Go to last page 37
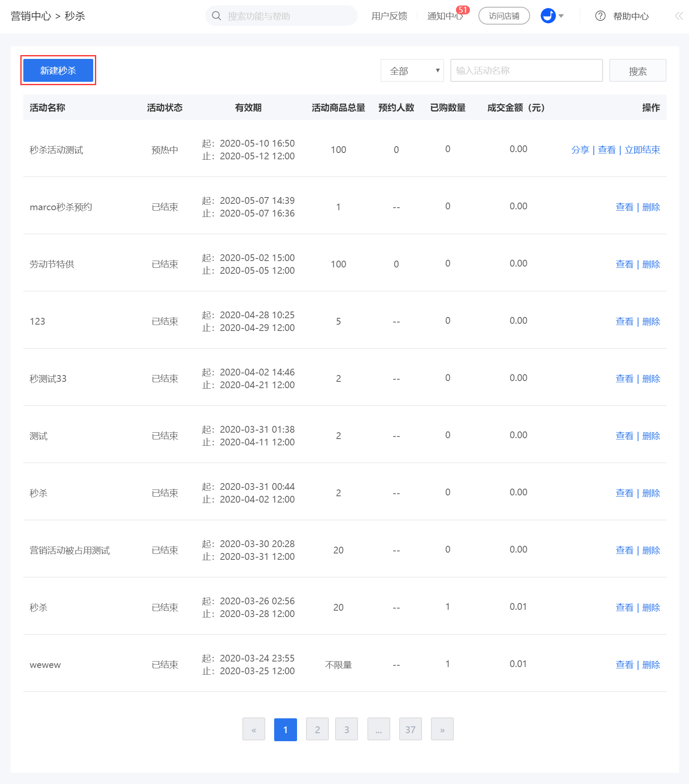Viewport: 689px width, 784px height. [410, 729]
